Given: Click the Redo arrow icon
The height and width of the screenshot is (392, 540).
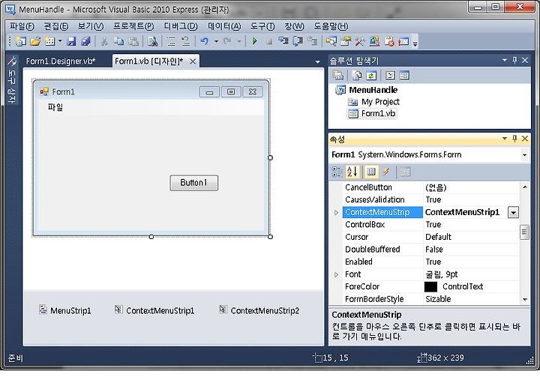Looking at the screenshot, I should pyautogui.click(x=227, y=42).
